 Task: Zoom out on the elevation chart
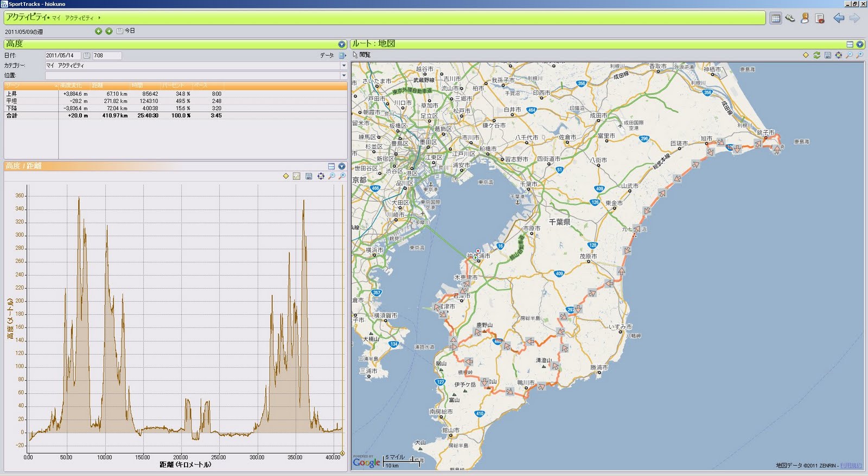(331, 176)
